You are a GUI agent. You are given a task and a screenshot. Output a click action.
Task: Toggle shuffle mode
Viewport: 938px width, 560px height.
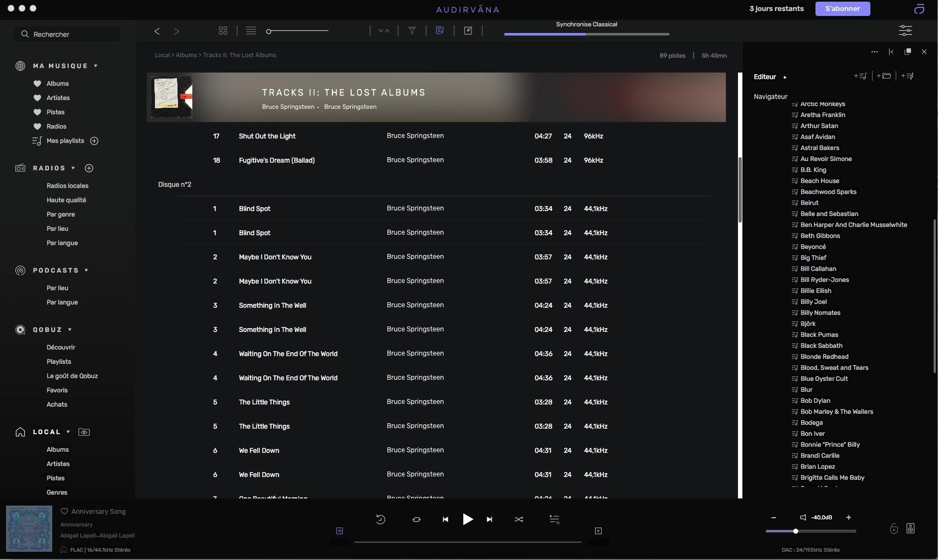(x=519, y=519)
